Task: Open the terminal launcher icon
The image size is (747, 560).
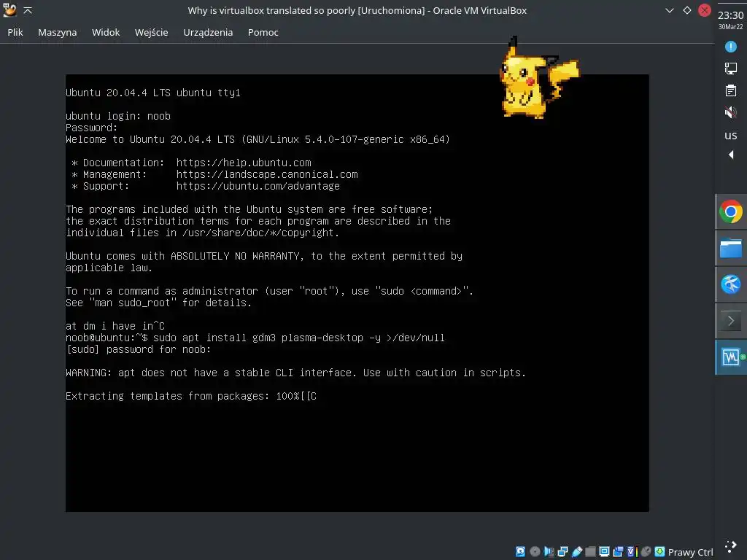Action: click(x=730, y=321)
